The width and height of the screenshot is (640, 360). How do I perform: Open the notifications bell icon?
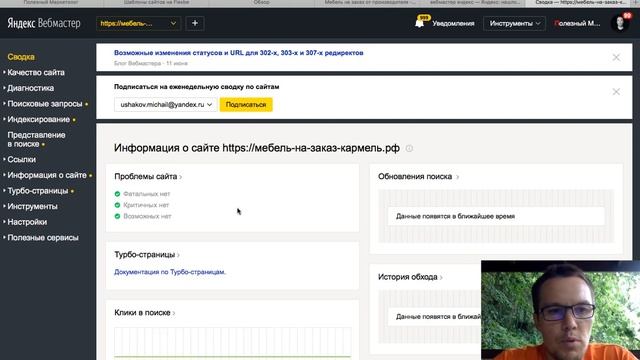pyautogui.click(x=420, y=23)
